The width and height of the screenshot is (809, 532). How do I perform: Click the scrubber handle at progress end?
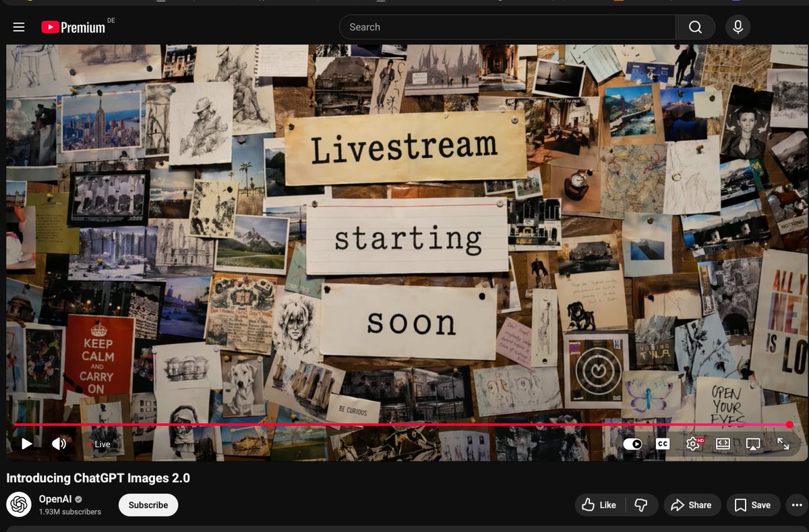789,425
